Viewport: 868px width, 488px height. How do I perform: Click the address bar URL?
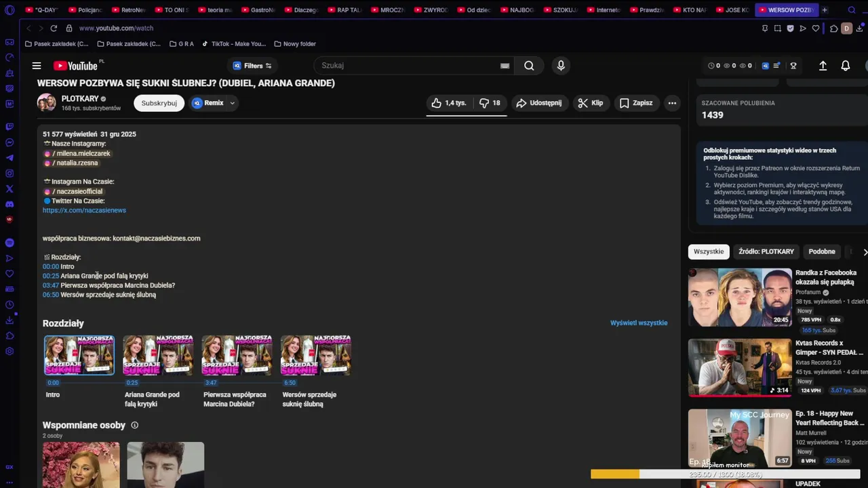point(116,28)
